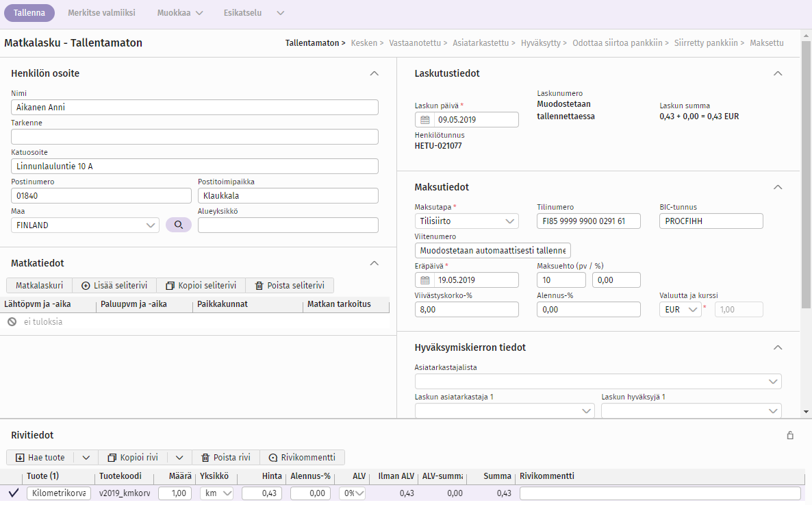Click the Vastaanotettu status step
812x505 pixels.
415,43
